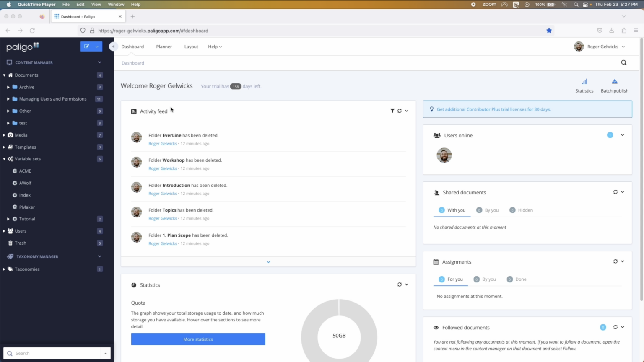Click the lightbulb icon in license banner
This screenshot has width=644, height=362.
(x=431, y=109)
